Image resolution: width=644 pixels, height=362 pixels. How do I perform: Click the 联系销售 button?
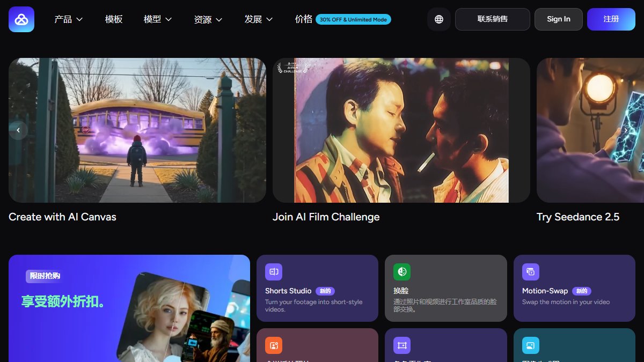[493, 19]
